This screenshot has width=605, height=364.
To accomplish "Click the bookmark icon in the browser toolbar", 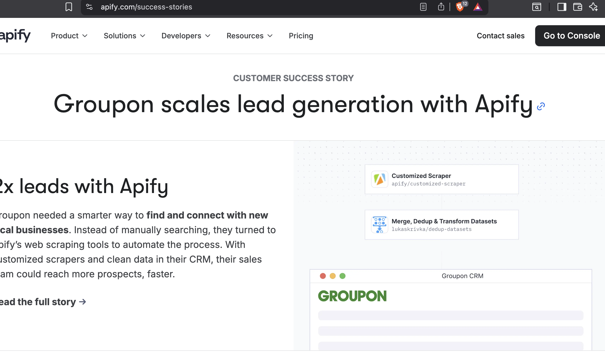I will coord(69,7).
